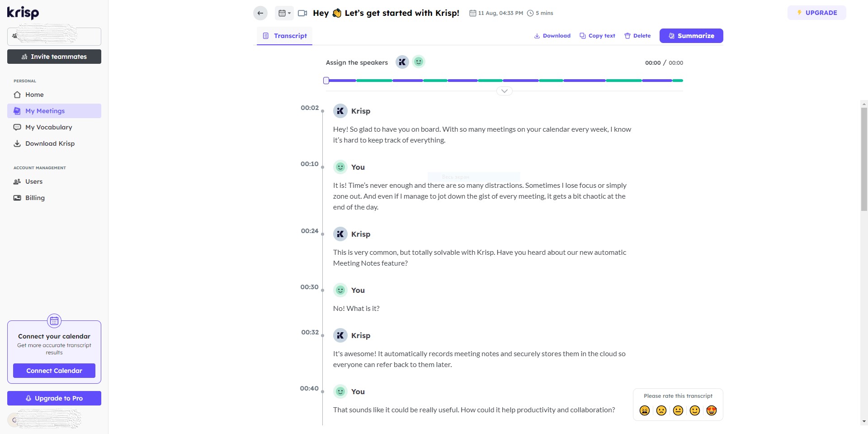Click the green smiley speaker avatar
The width and height of the screenshot is (868, 434).
(x=419, y=62)
